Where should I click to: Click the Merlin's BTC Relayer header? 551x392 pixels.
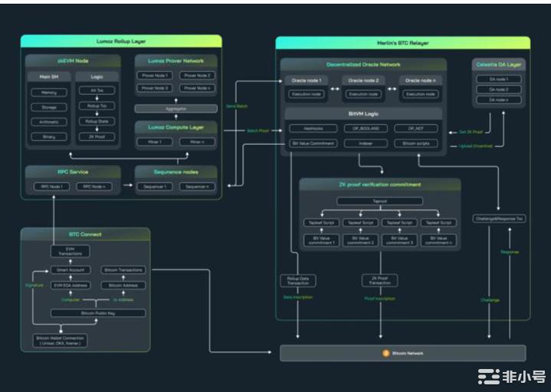pos(403,41)
